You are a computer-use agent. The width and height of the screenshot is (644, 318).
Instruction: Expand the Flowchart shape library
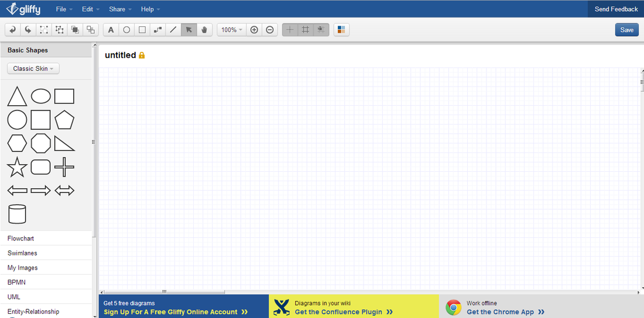tap(46, 238)
